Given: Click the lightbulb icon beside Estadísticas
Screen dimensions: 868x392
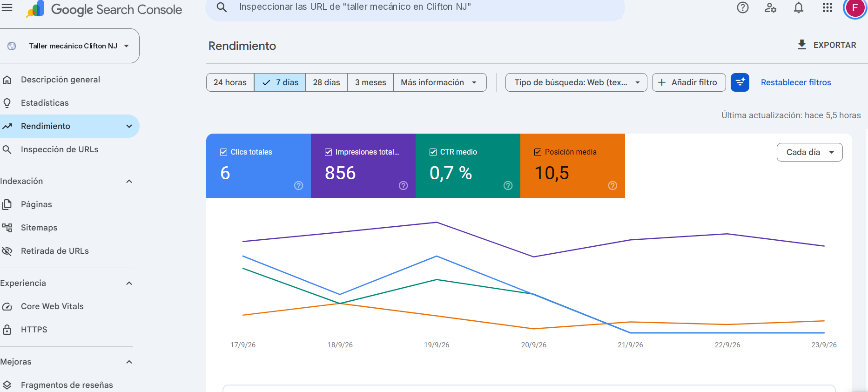Looking at the screenshot, I should click(7, 103).
